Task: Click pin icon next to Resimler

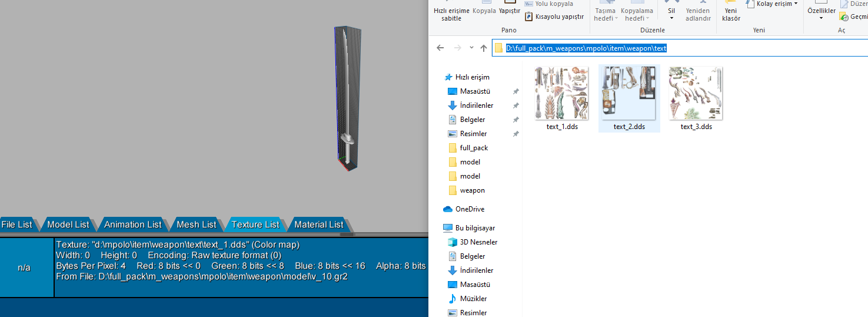Action: [516, 134]
